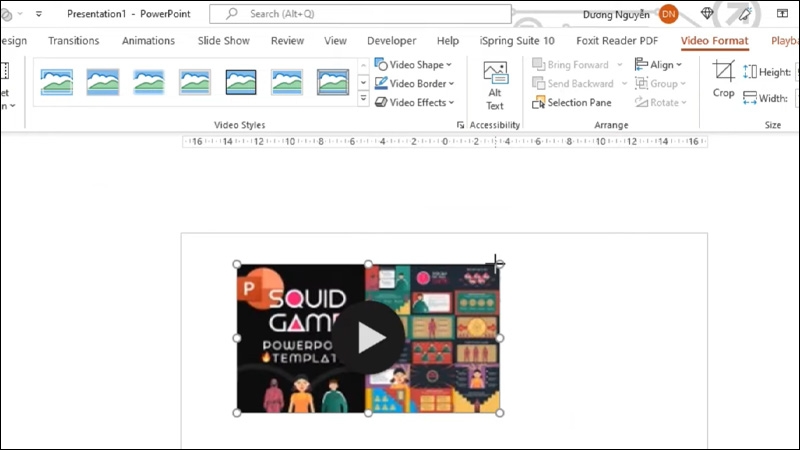Play the Squid Game video

[370, 338]
